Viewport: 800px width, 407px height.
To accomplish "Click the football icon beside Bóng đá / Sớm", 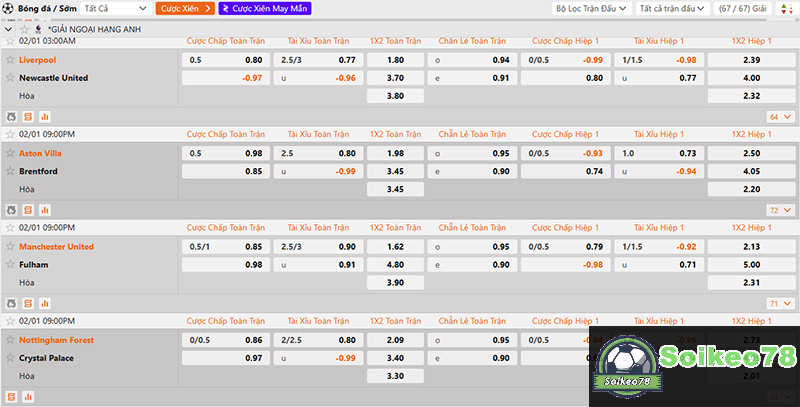I will coord(8,8).
